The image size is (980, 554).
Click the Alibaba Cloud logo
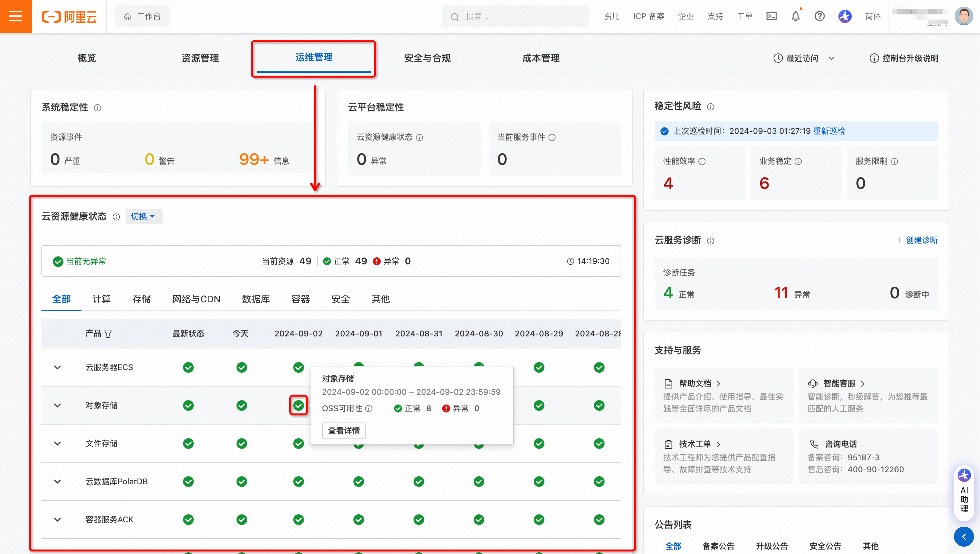(x=69, y=16)
